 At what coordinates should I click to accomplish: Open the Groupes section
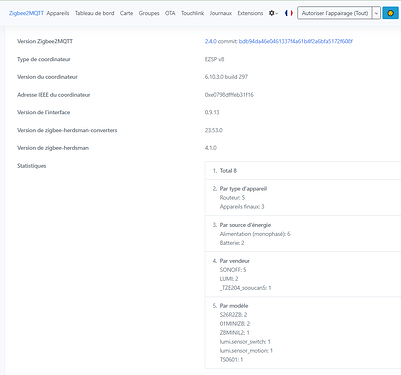point(149,13)
